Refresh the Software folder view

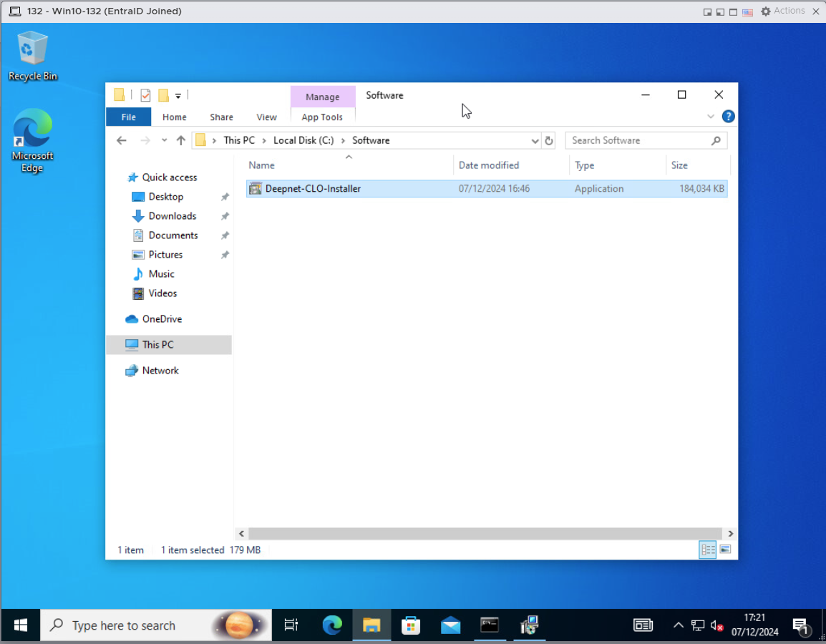tap(549, 141)
